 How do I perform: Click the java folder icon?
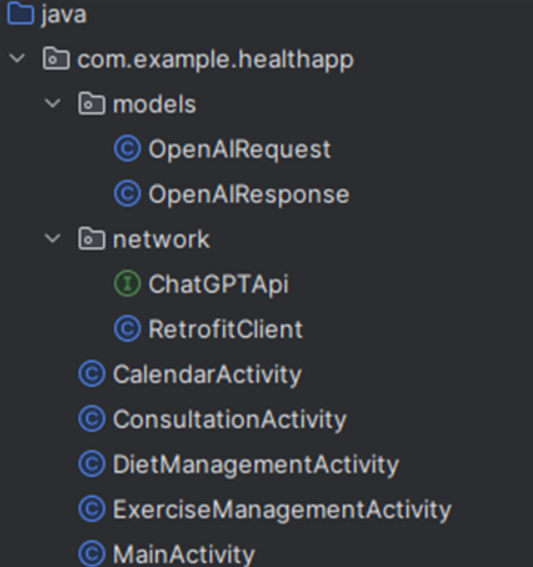click(x=21, y=14)
